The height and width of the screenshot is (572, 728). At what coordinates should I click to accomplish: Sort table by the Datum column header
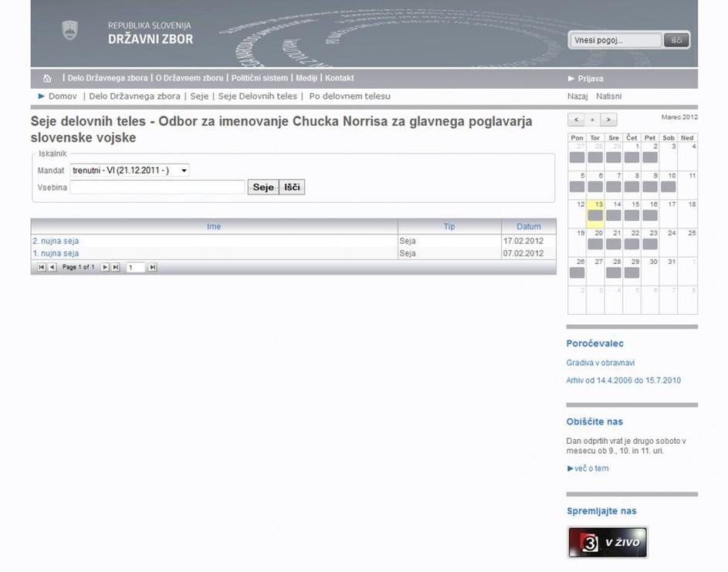click(x=529, y=226)
